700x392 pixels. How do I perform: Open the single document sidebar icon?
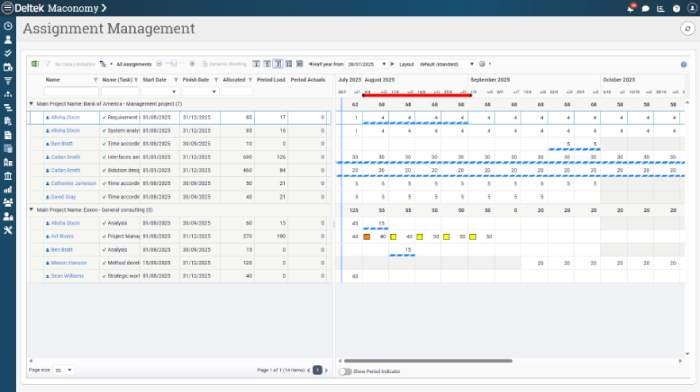(8, 135)
